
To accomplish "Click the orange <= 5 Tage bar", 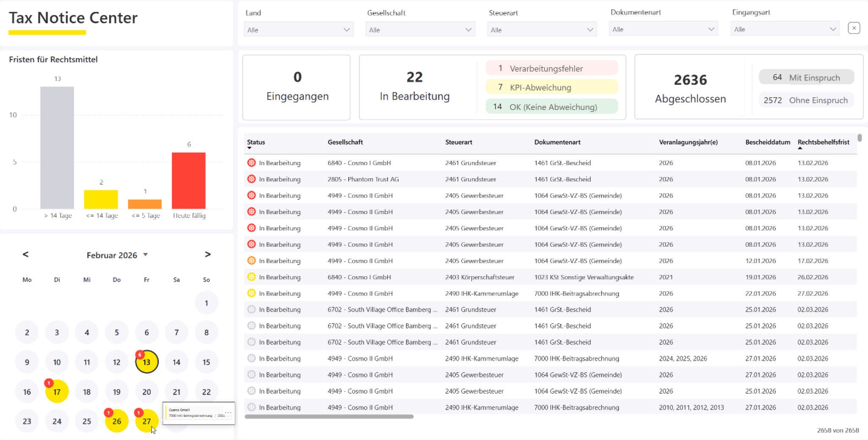I will [145, 204].
